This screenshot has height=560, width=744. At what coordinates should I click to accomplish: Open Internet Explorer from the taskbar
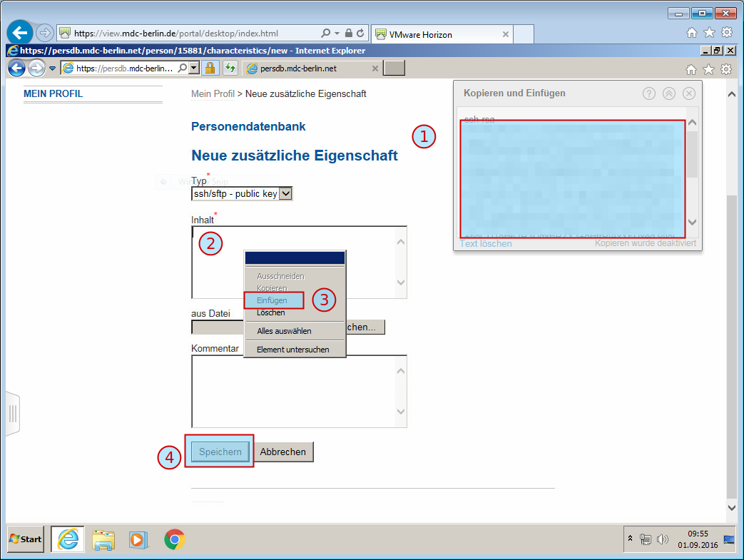click(x=67, y=539)
